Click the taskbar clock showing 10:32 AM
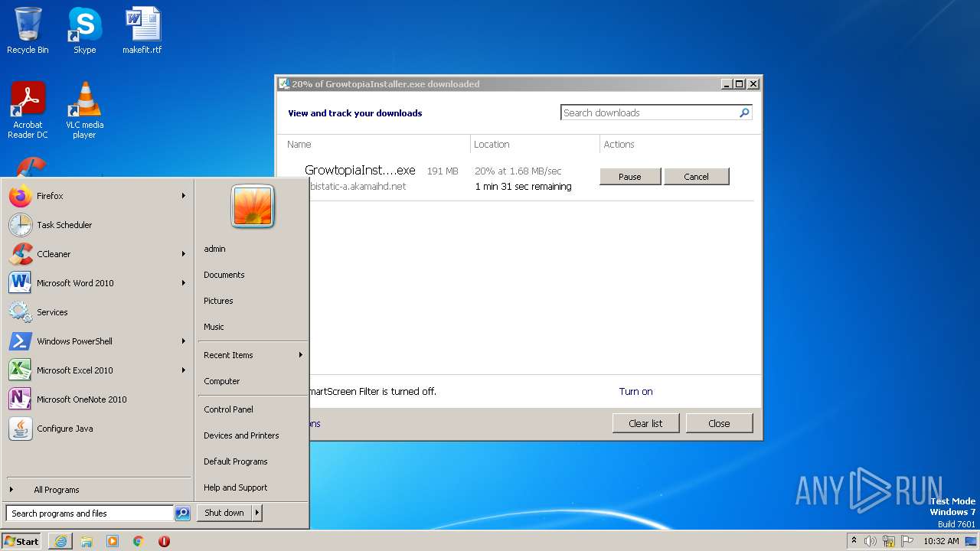980x551 pixels. coord(941,541)
